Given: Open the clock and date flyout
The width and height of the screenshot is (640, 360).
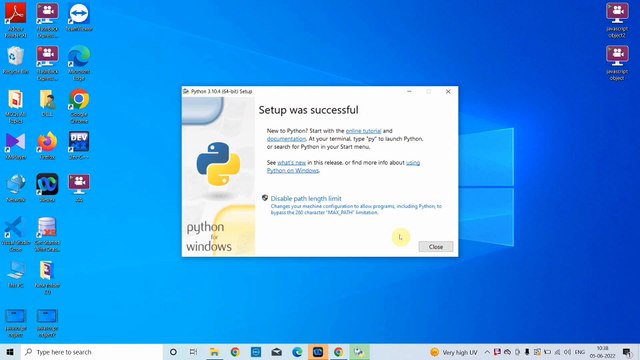Looking at the screenshot, I should coord(602,352).
